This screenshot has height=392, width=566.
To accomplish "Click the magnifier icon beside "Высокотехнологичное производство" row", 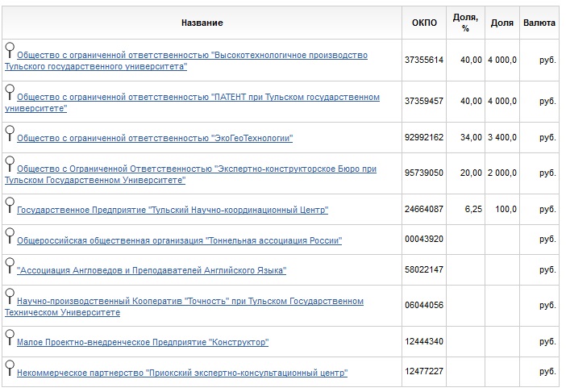I will pos(9,49).
